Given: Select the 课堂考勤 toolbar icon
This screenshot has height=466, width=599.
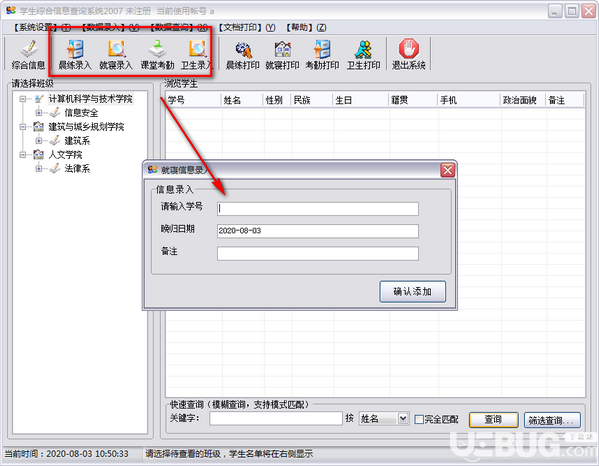Looking at the screenshot, I should tap(157, 55).
